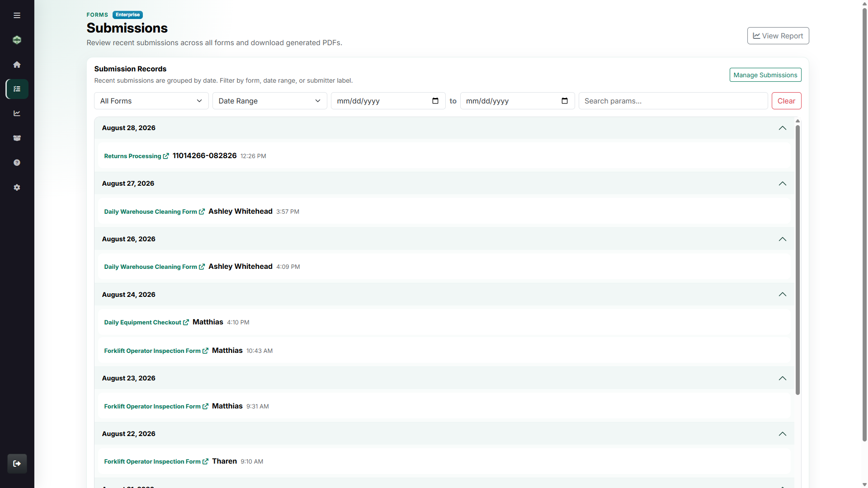Go to the Home sidebar icon
Viewport: 868px width, 488px height.
17,65
